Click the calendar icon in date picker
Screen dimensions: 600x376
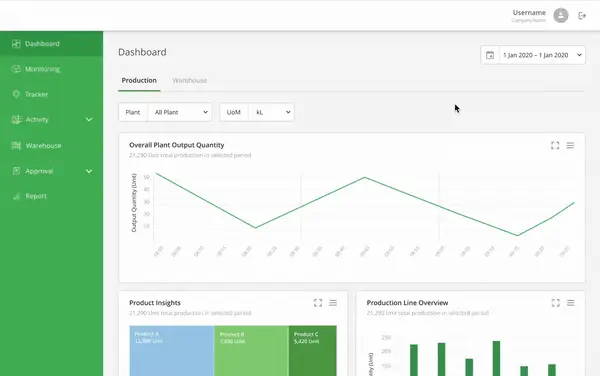[490, 55]
